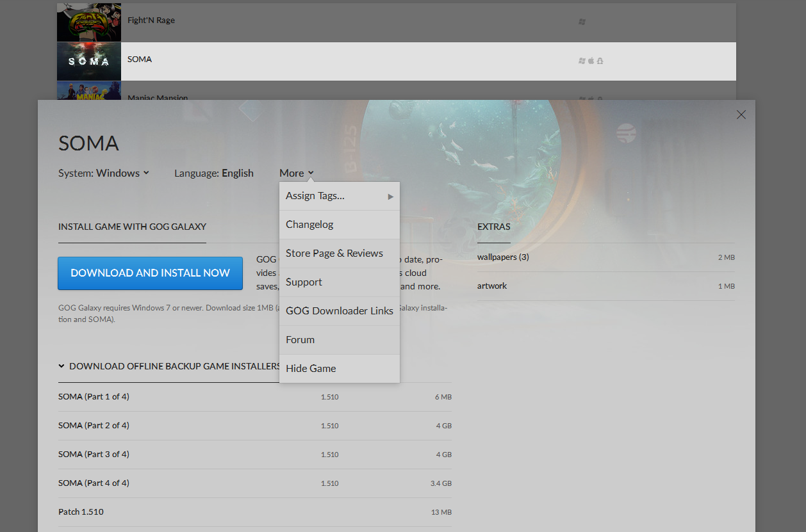
Task: Click the Apple icon in SOMA row
Action: coord(591,61)
